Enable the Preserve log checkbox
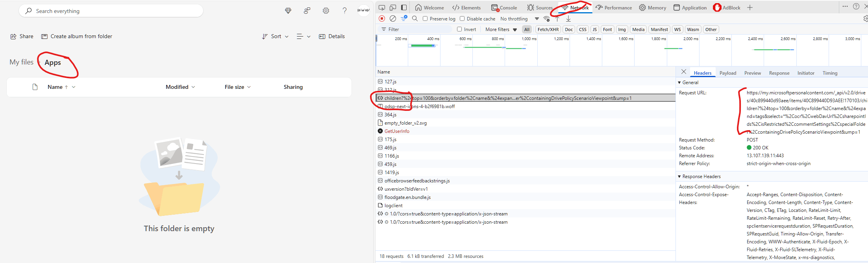Viewport: 868px width, 263px height. click(425, 18)
